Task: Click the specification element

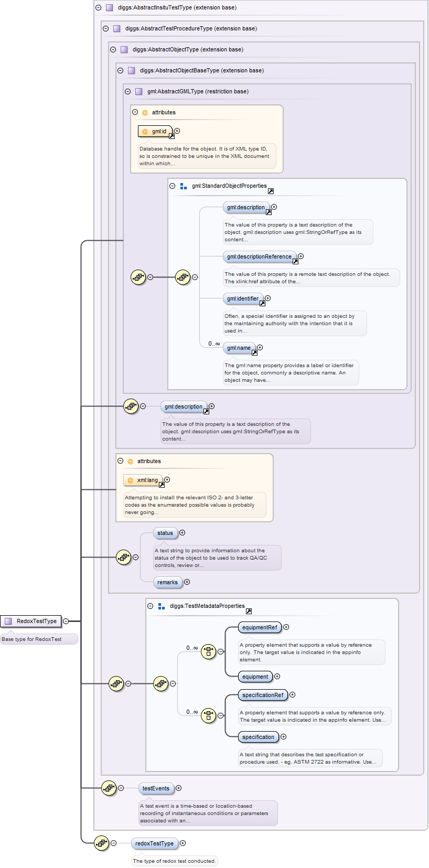Action: (x=258, y=737)
